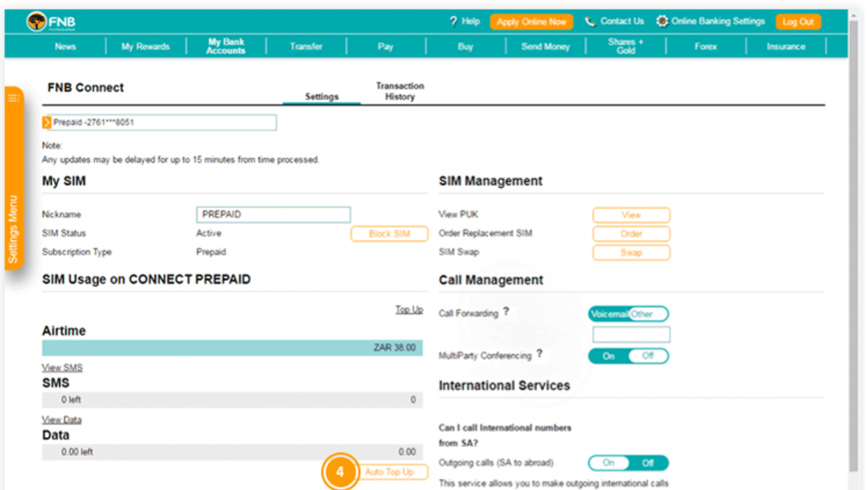Open the Shares + Gold navigation menu
The height and width of the screenshot is (490, 868).
pyautogui.click(x=625, y=46)
